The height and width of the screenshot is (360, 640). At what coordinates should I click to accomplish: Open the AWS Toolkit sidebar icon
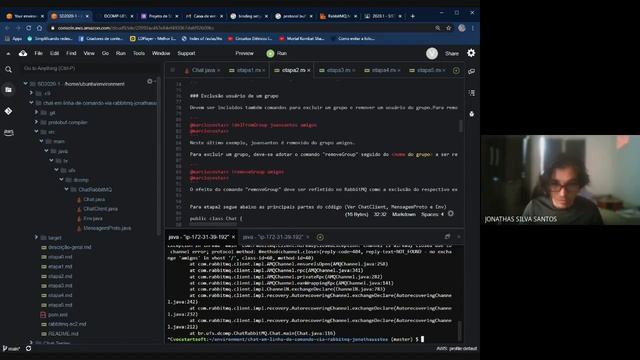8,132
